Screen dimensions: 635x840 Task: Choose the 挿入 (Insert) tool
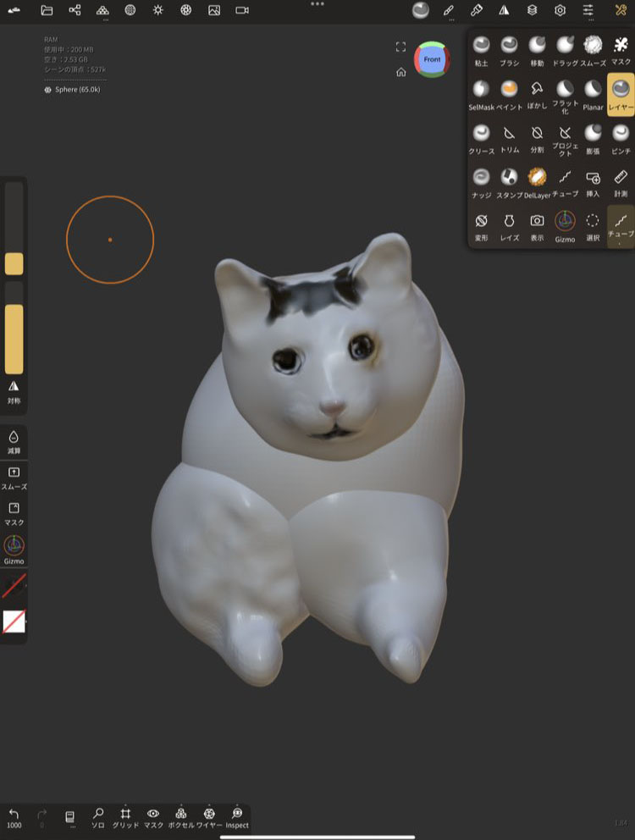click(593, 181)
